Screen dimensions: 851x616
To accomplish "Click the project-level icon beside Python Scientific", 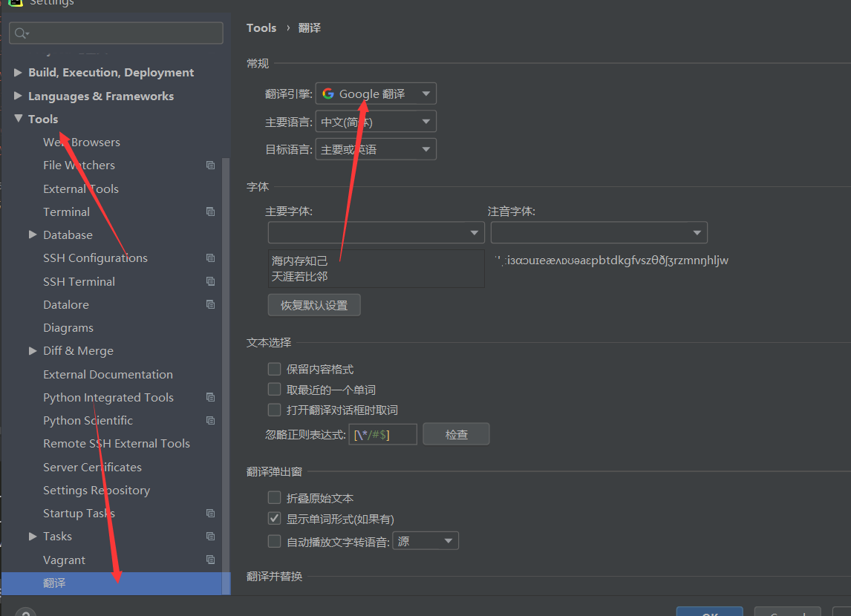I will [x=211, y=421].
